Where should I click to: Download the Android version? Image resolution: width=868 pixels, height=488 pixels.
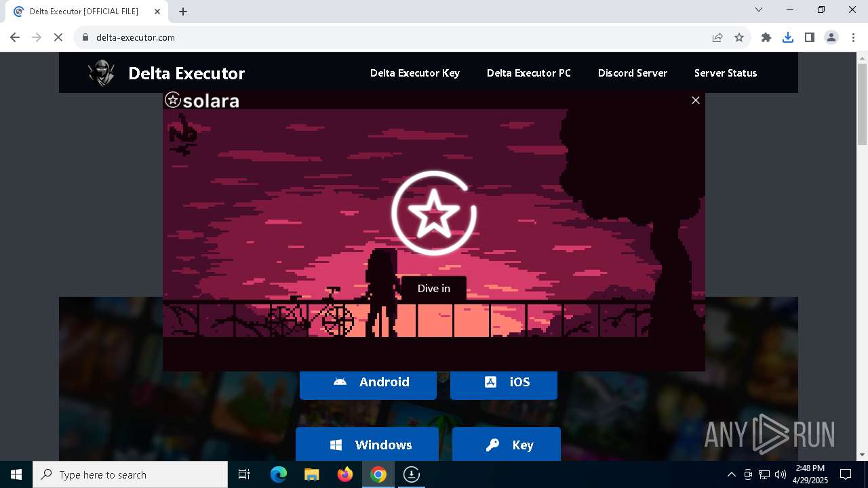[x=368, y=382]
